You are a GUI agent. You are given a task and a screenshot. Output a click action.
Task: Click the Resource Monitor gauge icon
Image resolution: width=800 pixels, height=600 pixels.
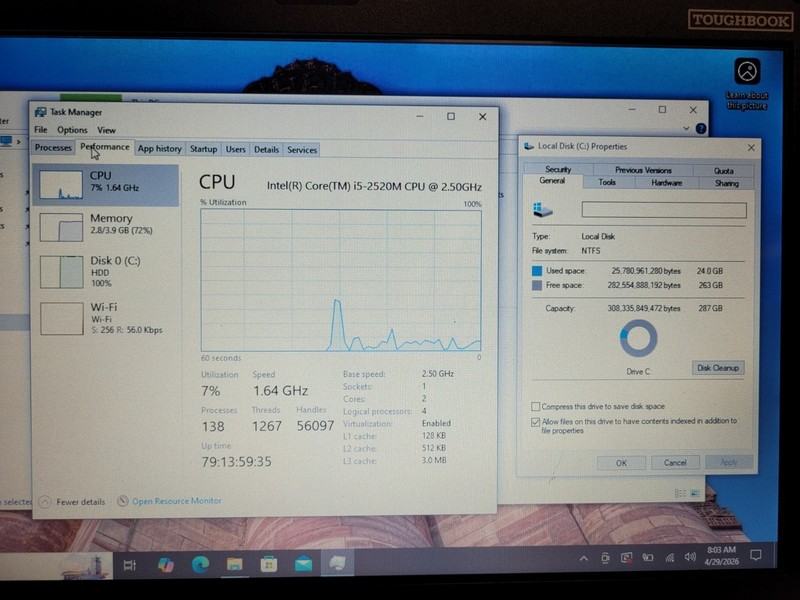tap(122, 501)
